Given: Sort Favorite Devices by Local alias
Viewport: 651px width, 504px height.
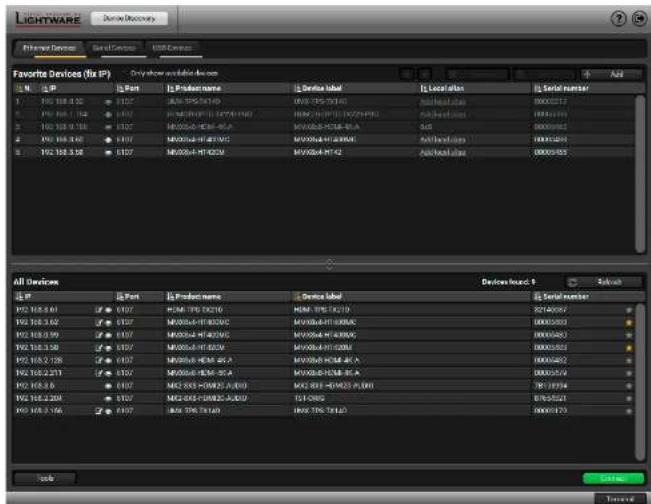Looking at the screenshot, I should [443, 88].
